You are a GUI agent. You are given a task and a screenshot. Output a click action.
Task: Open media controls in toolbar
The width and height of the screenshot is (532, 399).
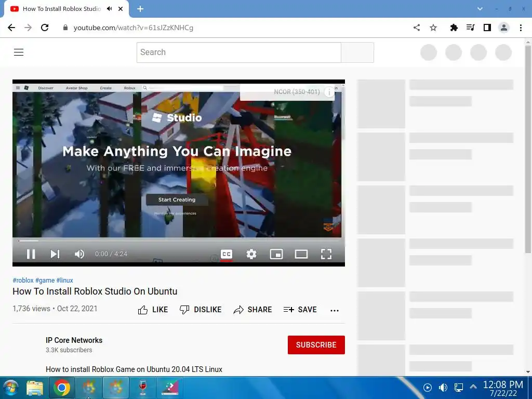(470, 28)
